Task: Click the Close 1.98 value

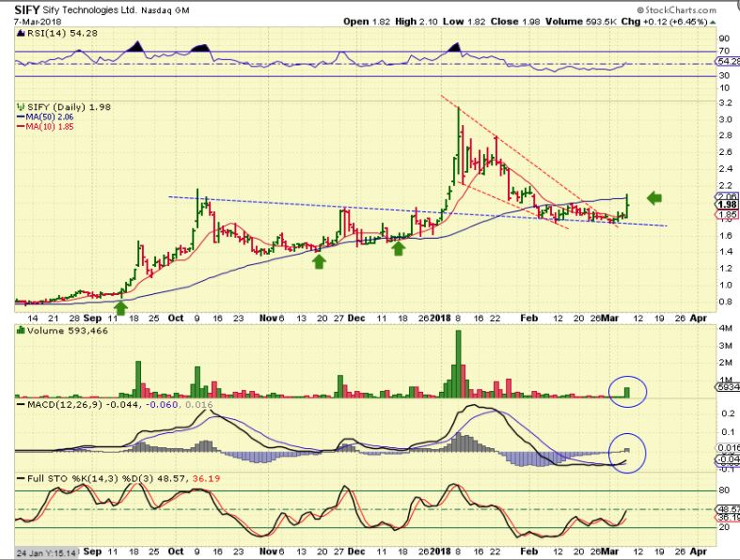Action: coord(515,22)
